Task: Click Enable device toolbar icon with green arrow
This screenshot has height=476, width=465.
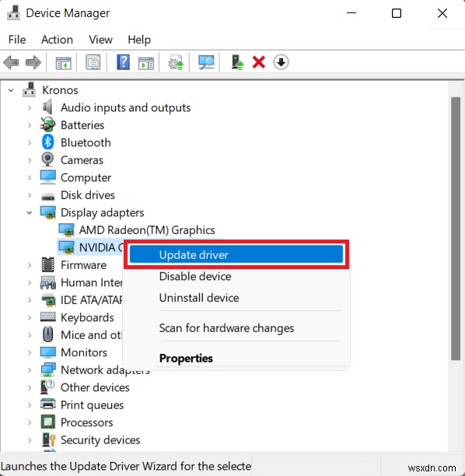Action: point(237,62)
